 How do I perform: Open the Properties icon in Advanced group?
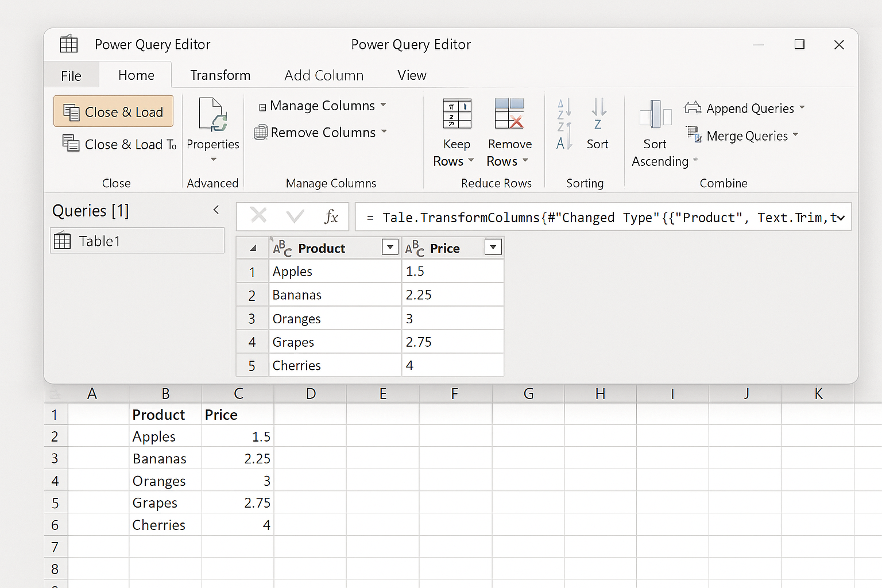coord(213,114)
